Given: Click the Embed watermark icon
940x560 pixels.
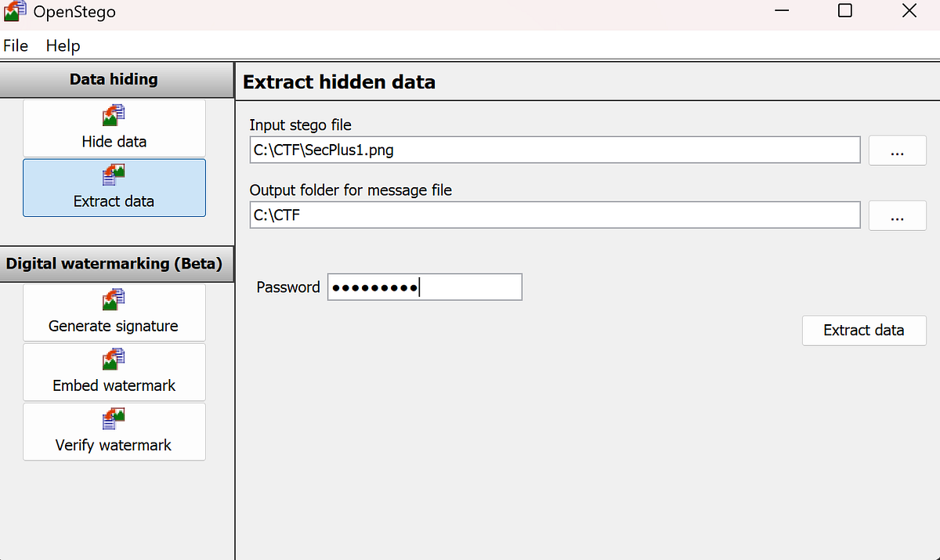Looking at the screenshot, I should tap(114, 359).
